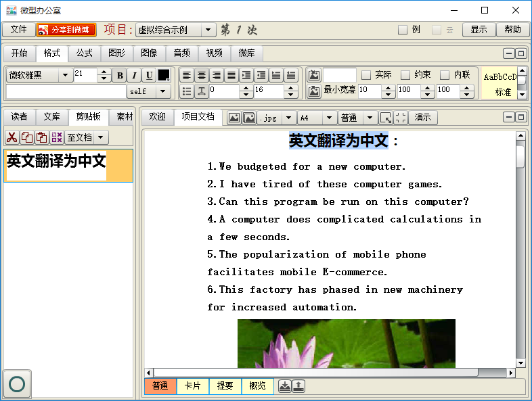532x401 pixels.
Task: Click the round circle button at bottom-left
Action: tap(17, 384)
